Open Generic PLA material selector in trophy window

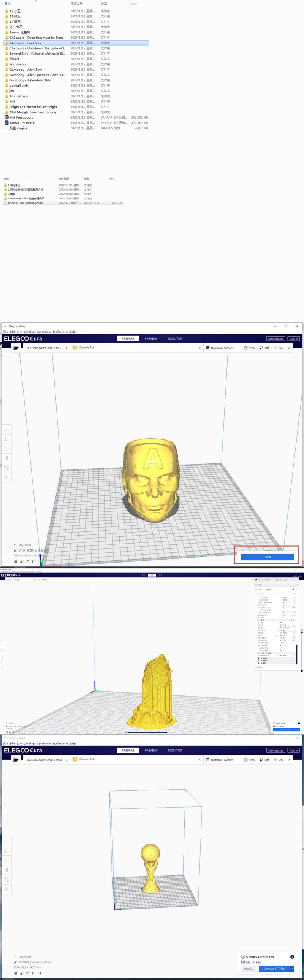136,759
